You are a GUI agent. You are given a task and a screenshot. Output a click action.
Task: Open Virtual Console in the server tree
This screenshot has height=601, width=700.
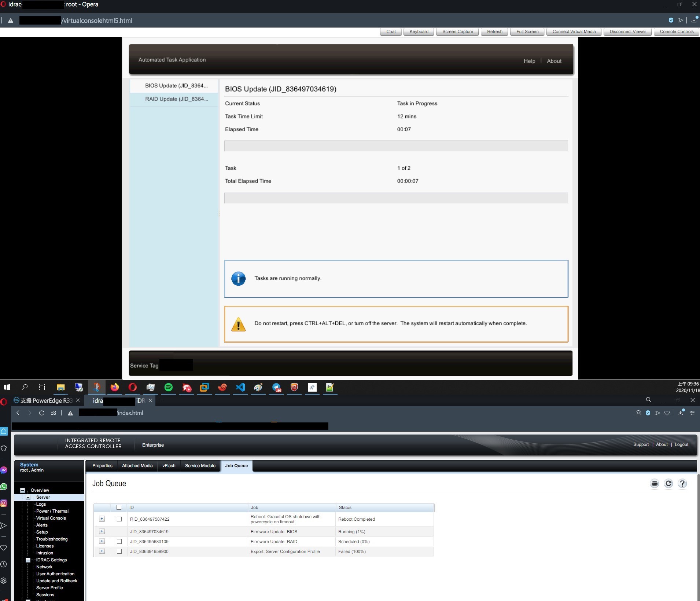[51, 518]
